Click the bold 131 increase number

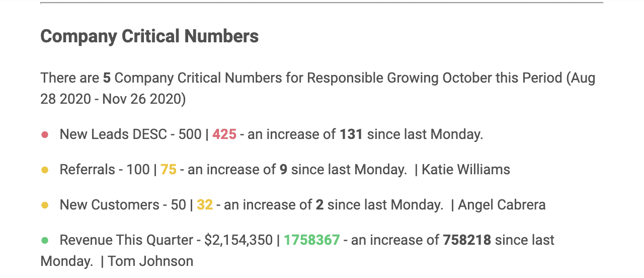tap(351, 134)
